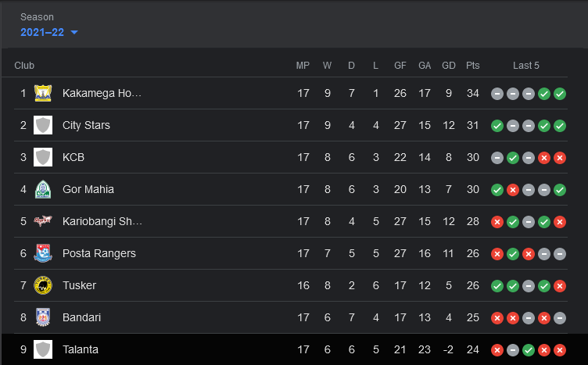Click the Kakamega Homeboyz club crest
Image resolution: width=588 pixels, height=365 pixels.
(x=43, y=93)
